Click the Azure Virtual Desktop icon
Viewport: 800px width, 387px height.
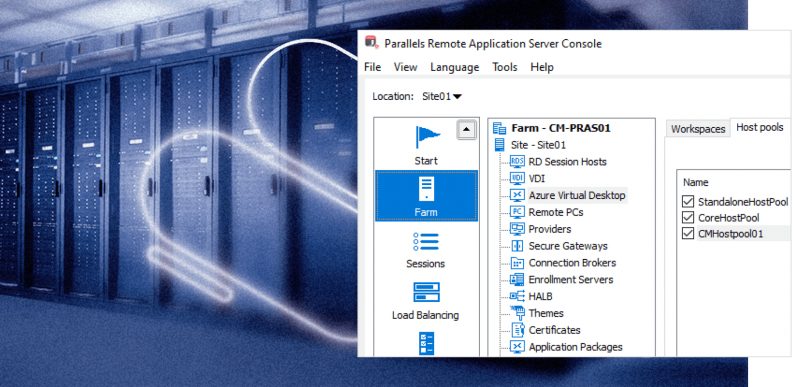click(517, 195)
